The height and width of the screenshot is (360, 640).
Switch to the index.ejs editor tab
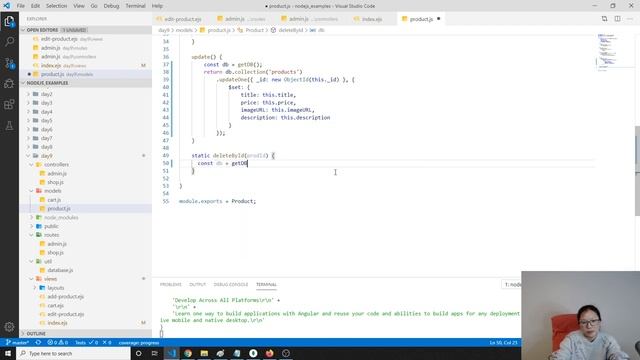(x=371, y=19)
